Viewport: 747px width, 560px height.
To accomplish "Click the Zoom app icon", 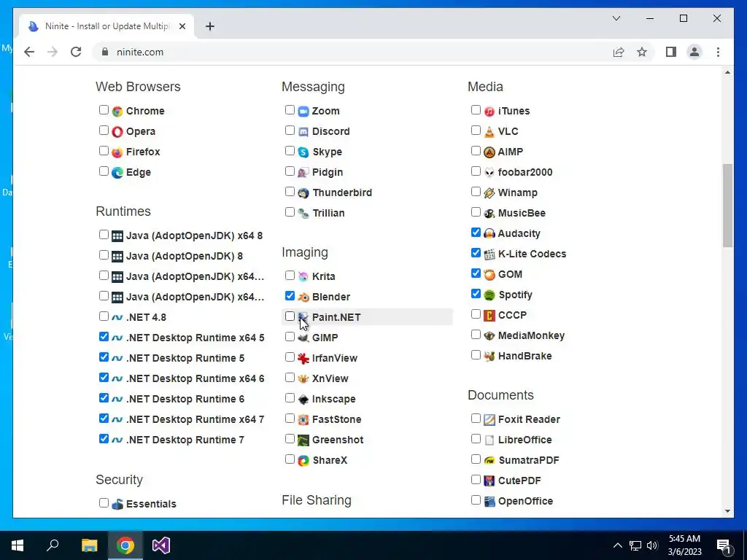I will (303, 112).
